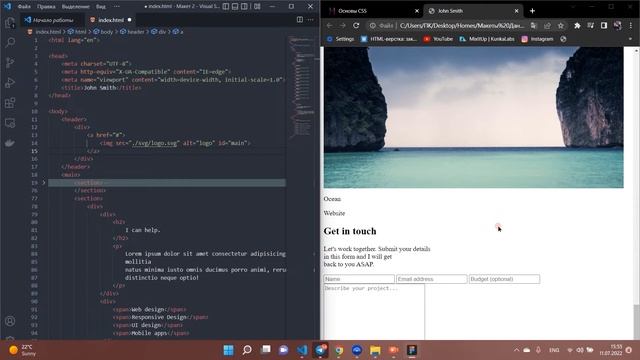Open Windows Start menu
This screenshot has width=640, height=360.
229,350
